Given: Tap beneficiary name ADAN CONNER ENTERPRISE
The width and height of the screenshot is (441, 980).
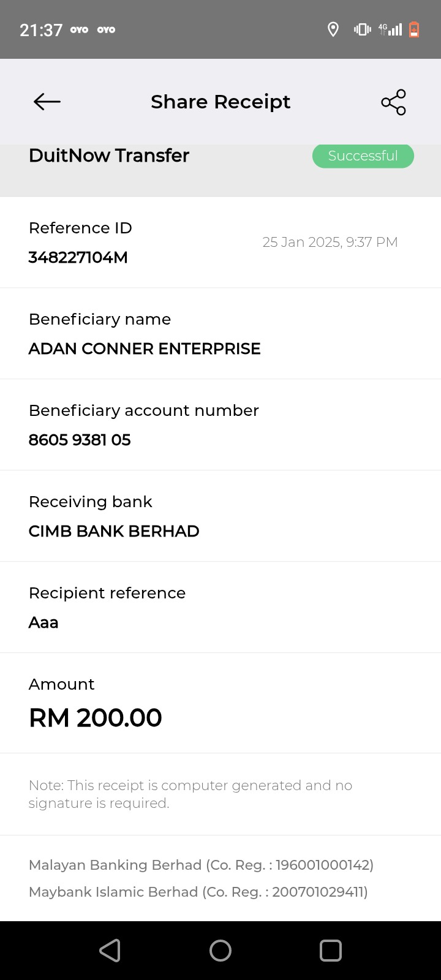Looking at the screenshot, I should 145,349.
